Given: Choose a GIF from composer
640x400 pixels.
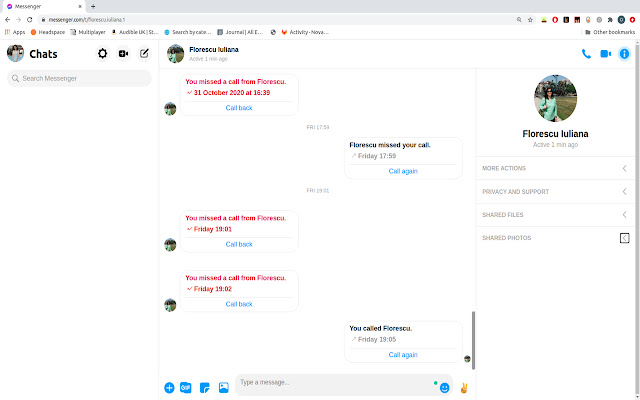Looking at the screenshot, I should (186, 387).
